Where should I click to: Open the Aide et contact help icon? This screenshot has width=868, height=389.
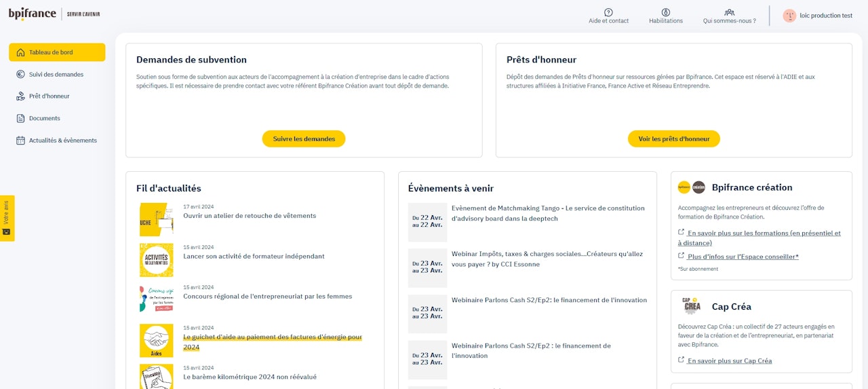click(x=608, y=12)
